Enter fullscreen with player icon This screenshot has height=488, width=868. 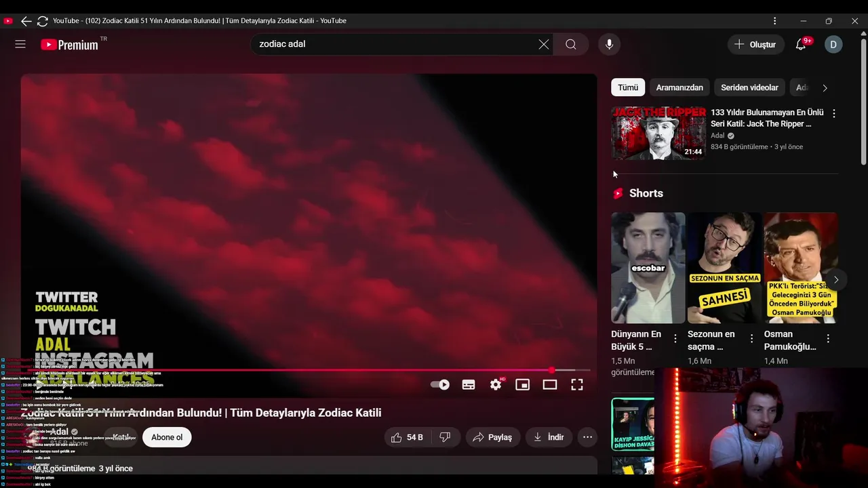pos(577,385)
